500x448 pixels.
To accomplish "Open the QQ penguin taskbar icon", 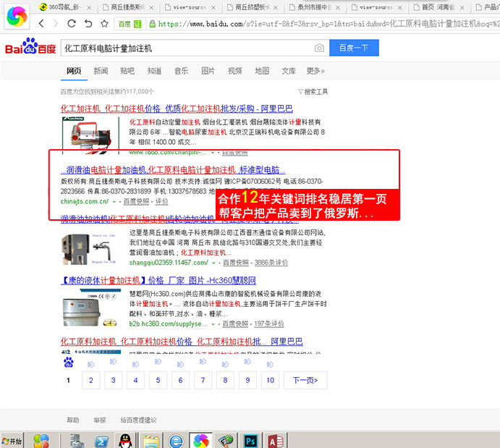I will (x=125, y=441).
